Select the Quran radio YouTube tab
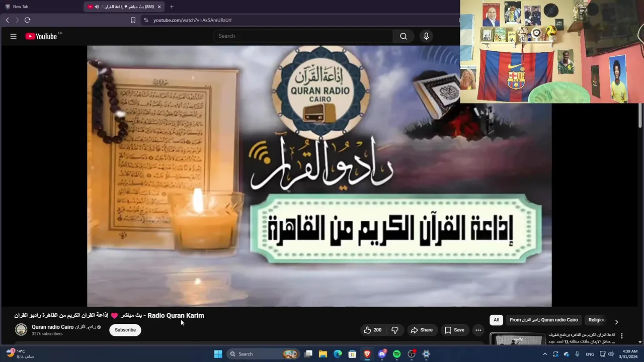The height and width of the screenshot is (362, 644). (124, 7)
